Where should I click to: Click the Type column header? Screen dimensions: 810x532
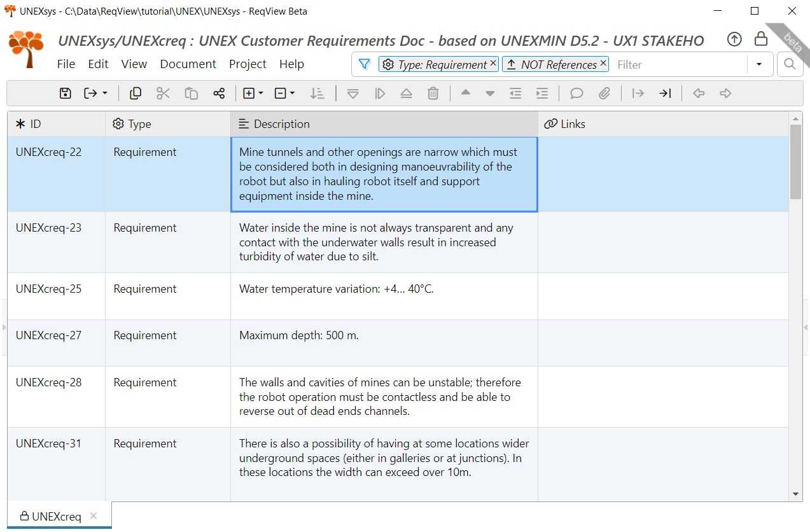[168, 124]
